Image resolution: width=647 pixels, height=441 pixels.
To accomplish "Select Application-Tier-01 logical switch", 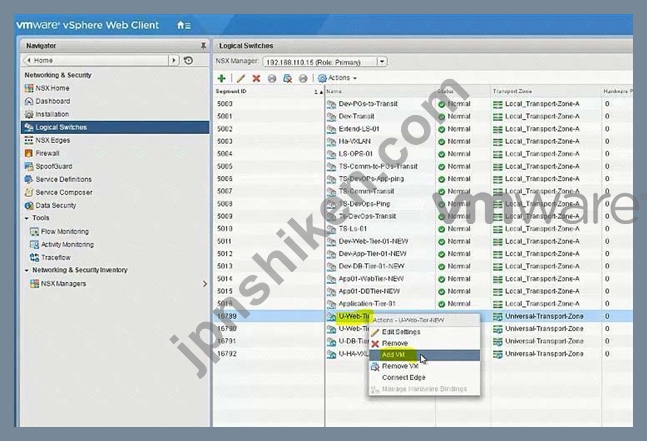I will [x=367, y=304].
